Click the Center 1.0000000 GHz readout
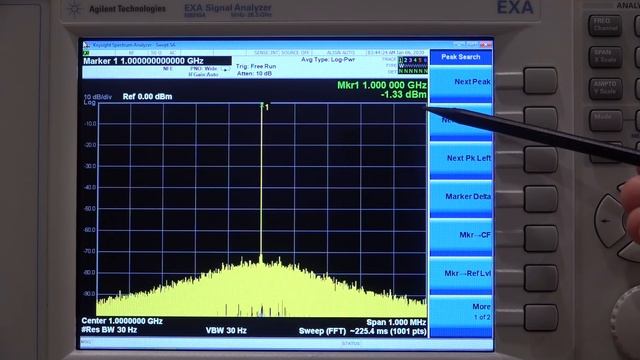The height and width of the screenshot is (360, 640). (122, 321)
